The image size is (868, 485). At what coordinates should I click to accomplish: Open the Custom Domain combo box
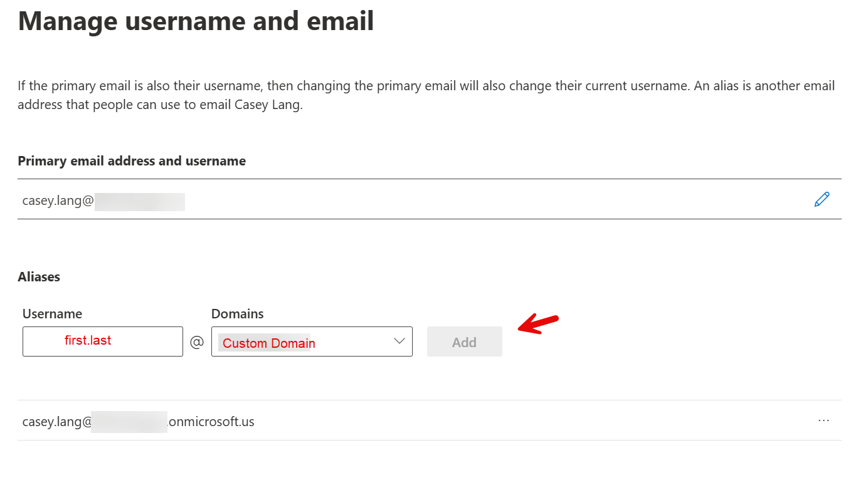312,342
